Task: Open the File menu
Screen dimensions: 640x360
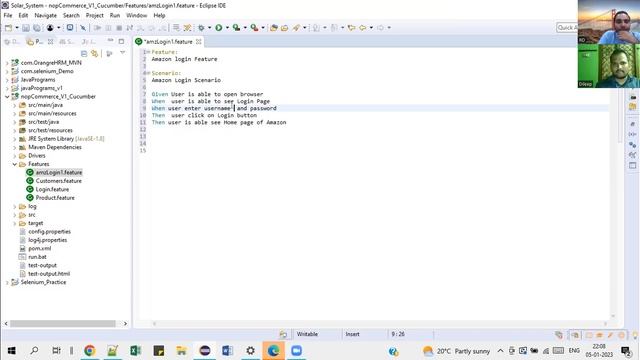Action: [8, 16]
